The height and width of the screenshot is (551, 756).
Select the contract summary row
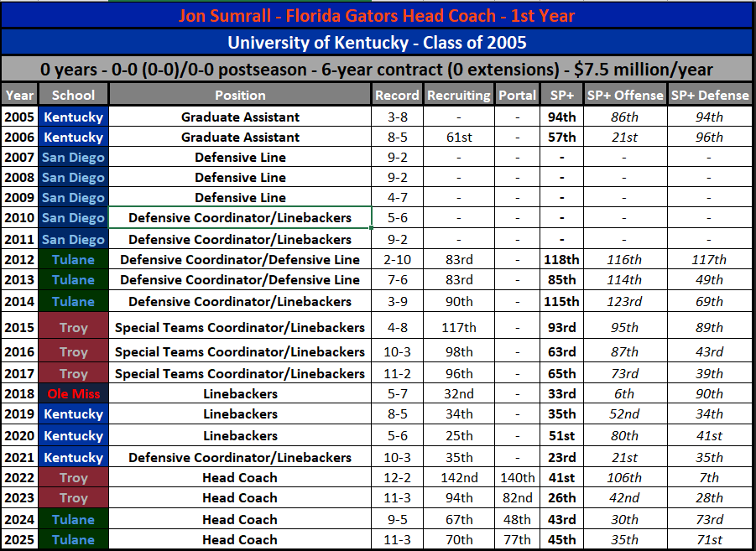click(x=377, y=69)
